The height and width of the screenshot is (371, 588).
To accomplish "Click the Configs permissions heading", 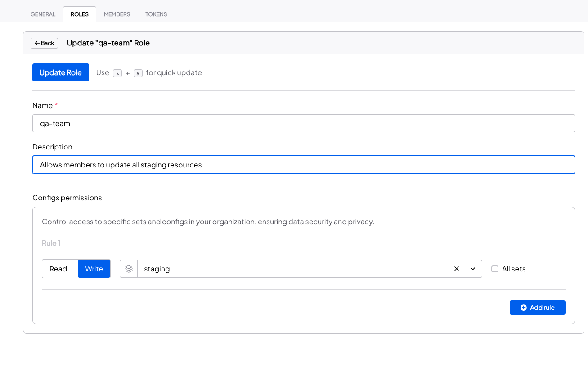I will coord(67,198).
